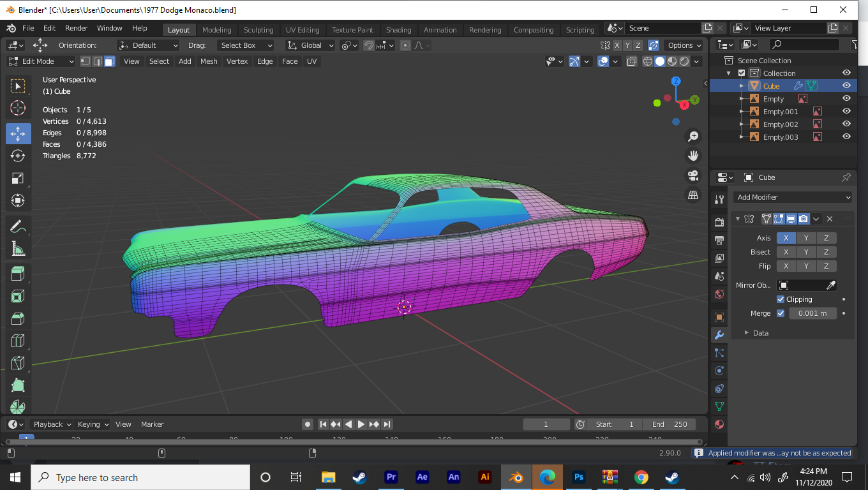Select the Move tool in toolbar

(18, 133)
